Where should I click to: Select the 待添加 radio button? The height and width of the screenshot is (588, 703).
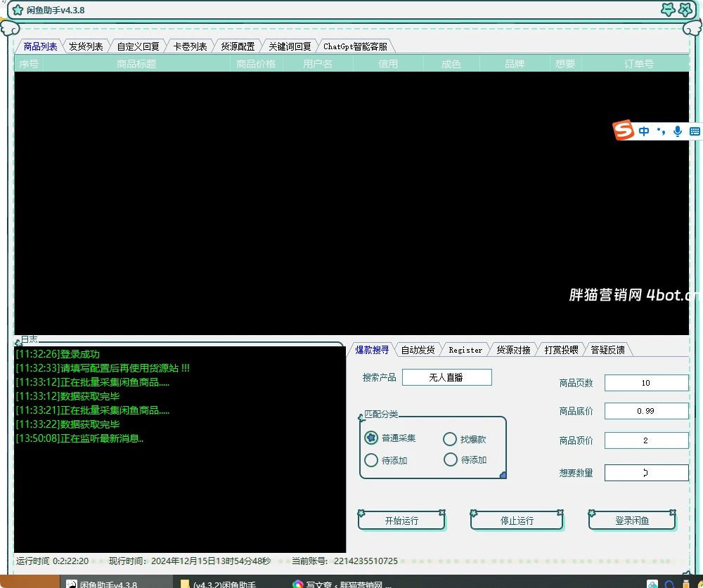click(370, 460)
